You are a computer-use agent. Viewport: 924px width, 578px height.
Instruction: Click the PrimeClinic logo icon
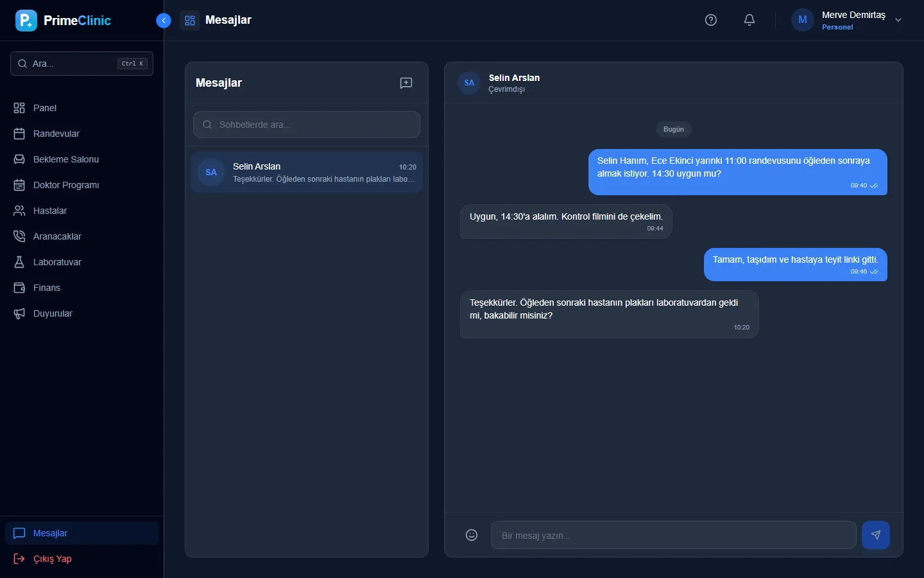click(26, 21)
